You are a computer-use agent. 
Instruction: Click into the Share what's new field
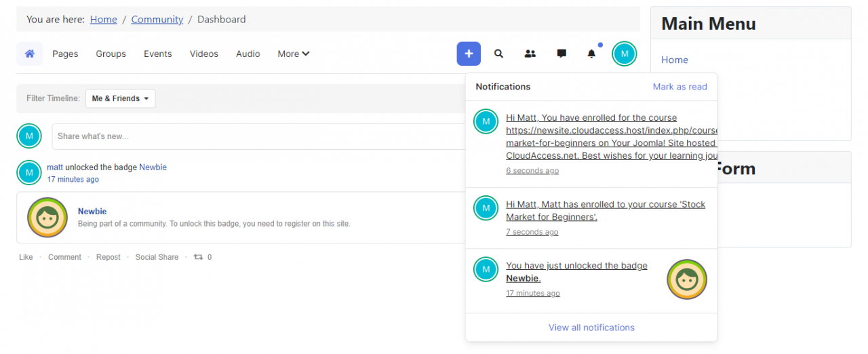(x=258, y=136)
